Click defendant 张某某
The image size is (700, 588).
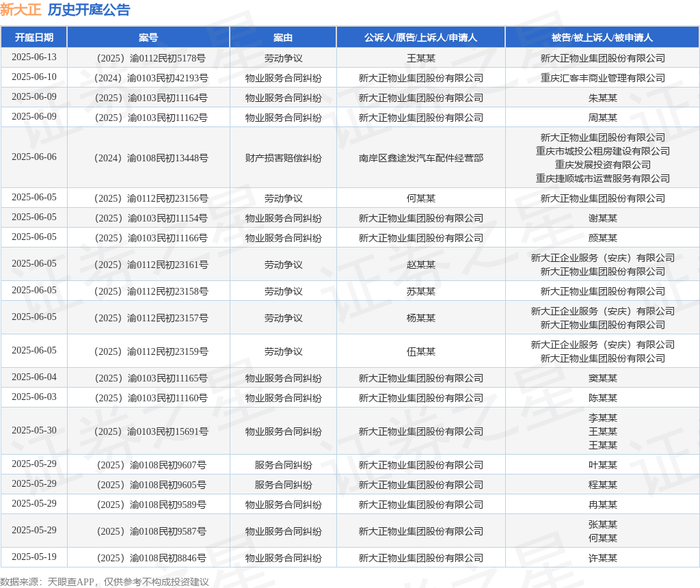click(602, 524)
